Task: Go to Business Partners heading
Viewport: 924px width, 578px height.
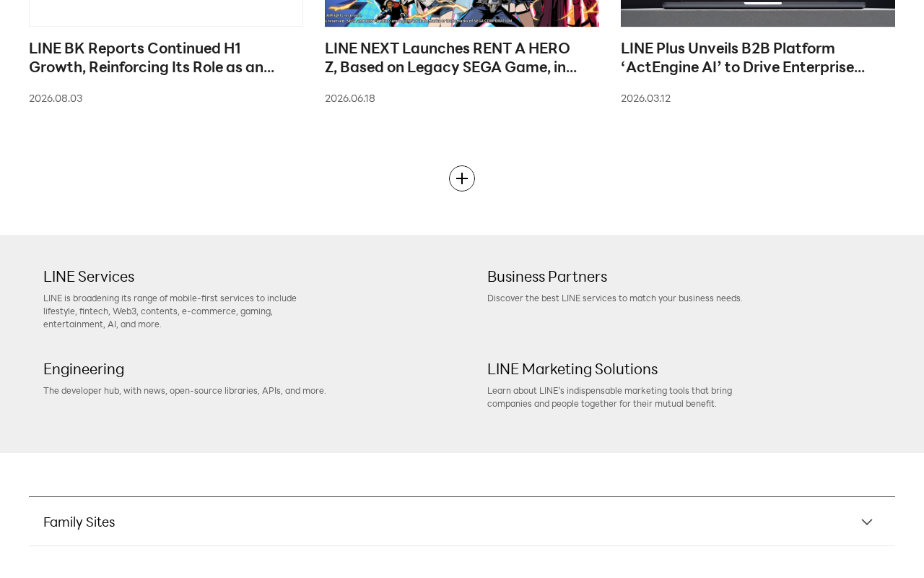Action: (547, 277)
